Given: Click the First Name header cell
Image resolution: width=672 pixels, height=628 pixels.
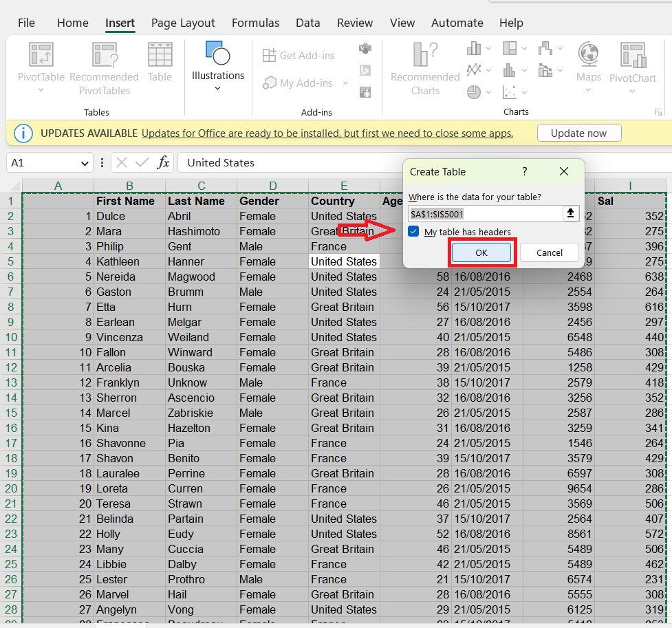Looking at the screenshot, I should pyautogui.click(x=129, y=201).
